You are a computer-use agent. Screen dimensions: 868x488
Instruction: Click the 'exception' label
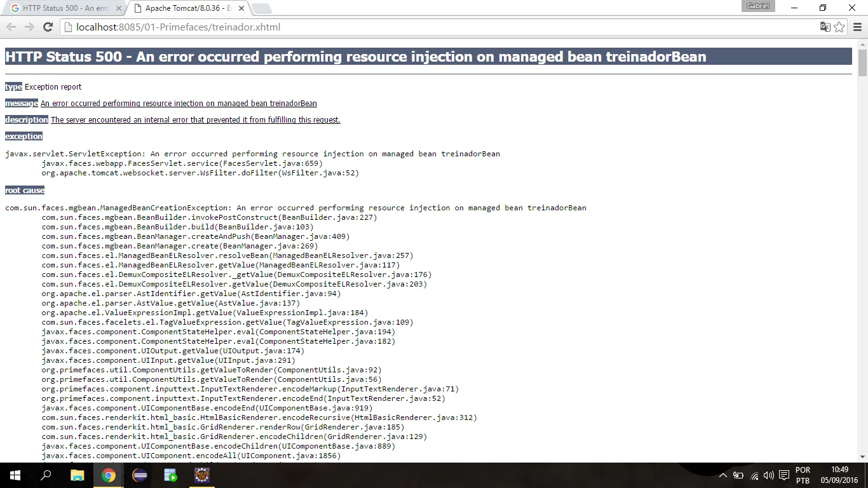[24, 136]
